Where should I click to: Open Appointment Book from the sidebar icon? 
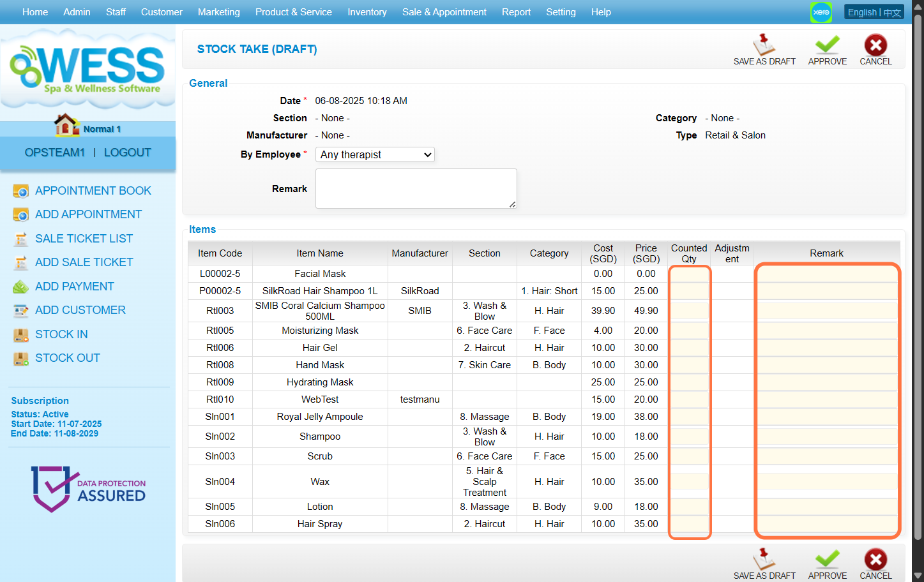[x=21, y=191]
